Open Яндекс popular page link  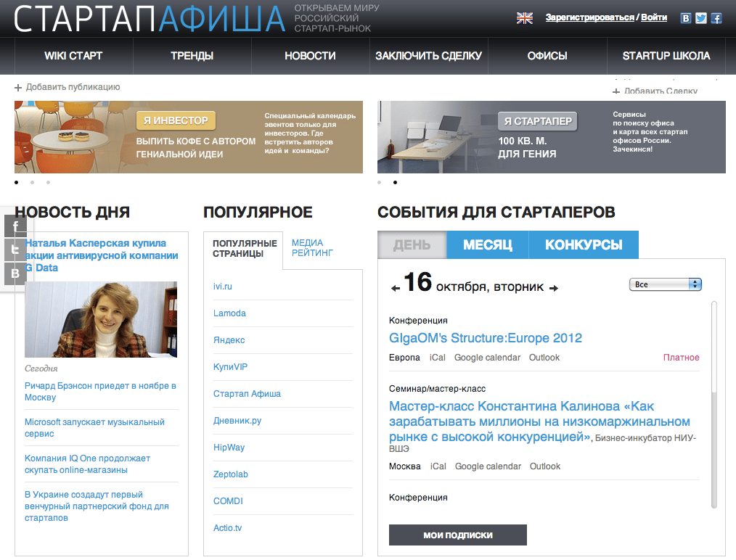(229, 340)
